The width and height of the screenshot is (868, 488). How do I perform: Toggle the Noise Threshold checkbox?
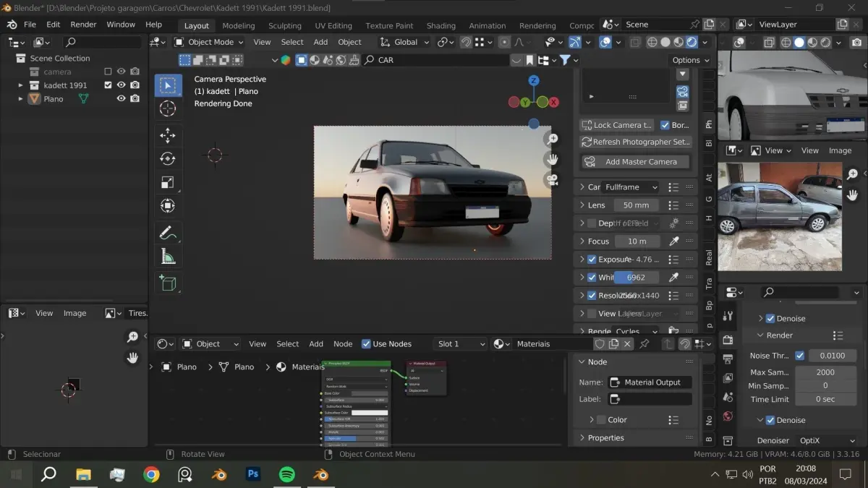click(799, 356)
